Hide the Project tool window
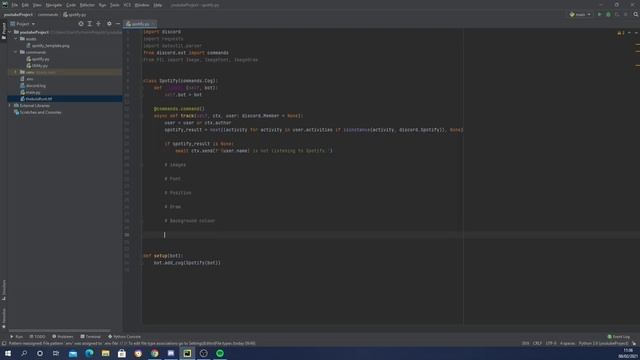 118,24
